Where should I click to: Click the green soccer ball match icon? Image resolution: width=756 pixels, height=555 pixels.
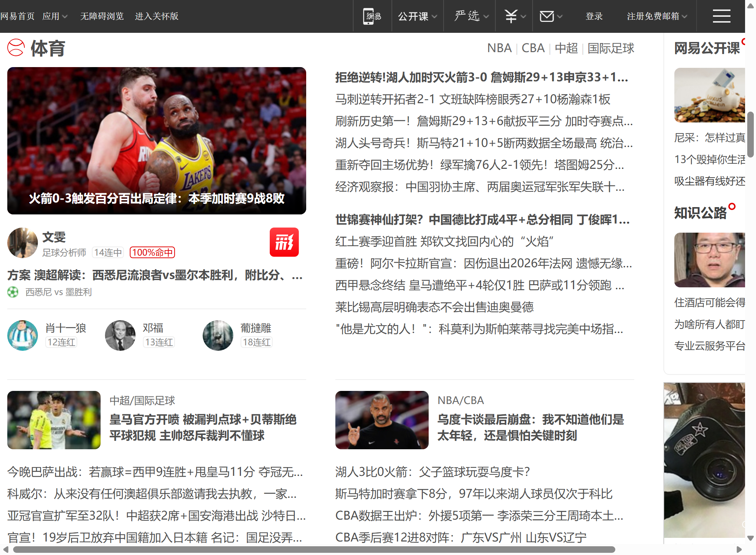tap(13, 292)
